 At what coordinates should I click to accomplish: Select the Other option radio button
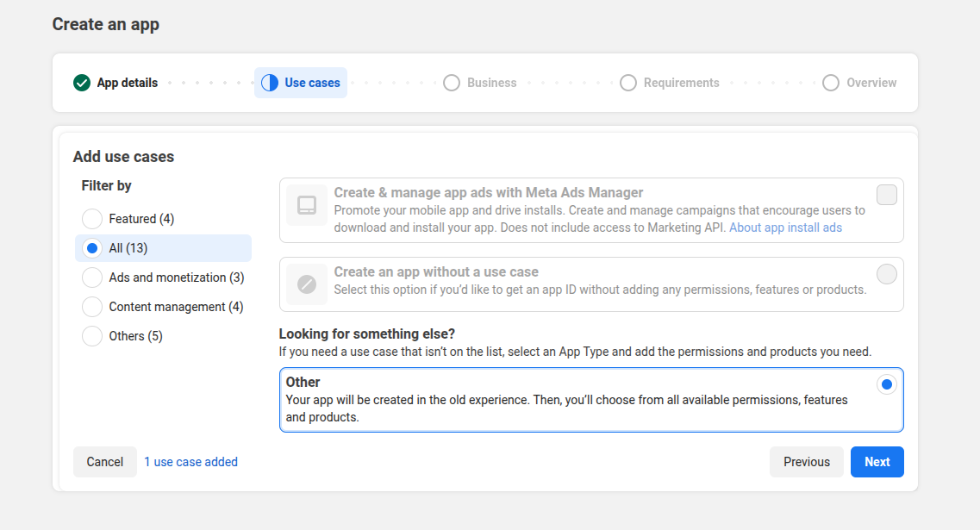coord(886,384)
